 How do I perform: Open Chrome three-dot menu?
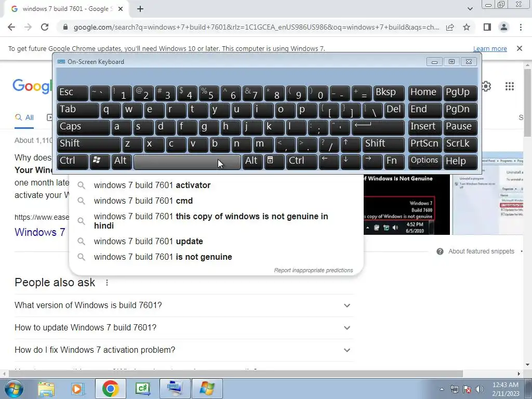pos(521,27)
